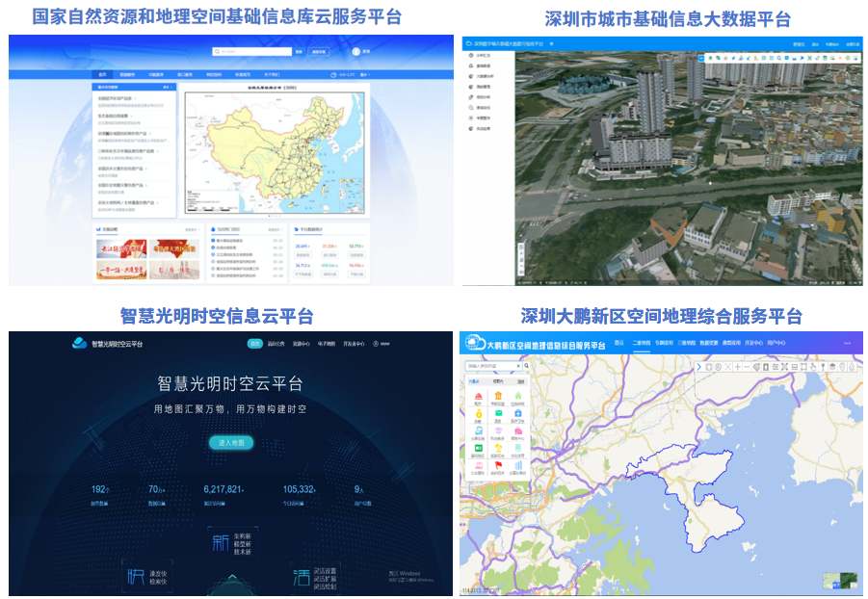Viewport: 868px width, 599px height.
Task: Click 进入地图 button on Guangming platform
Action: pyautogui.click(x=231, y=443)
